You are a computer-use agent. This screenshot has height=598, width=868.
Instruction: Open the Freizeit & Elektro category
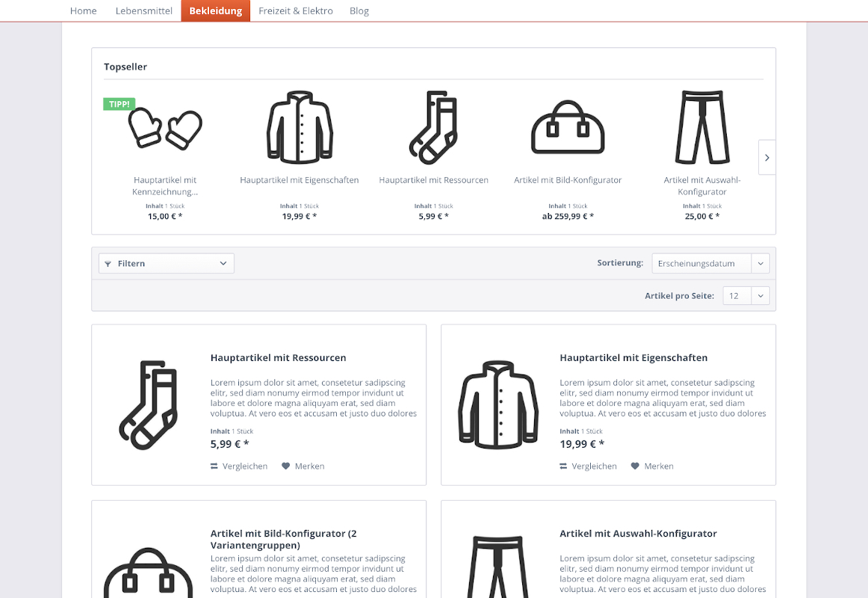(296, 11)
